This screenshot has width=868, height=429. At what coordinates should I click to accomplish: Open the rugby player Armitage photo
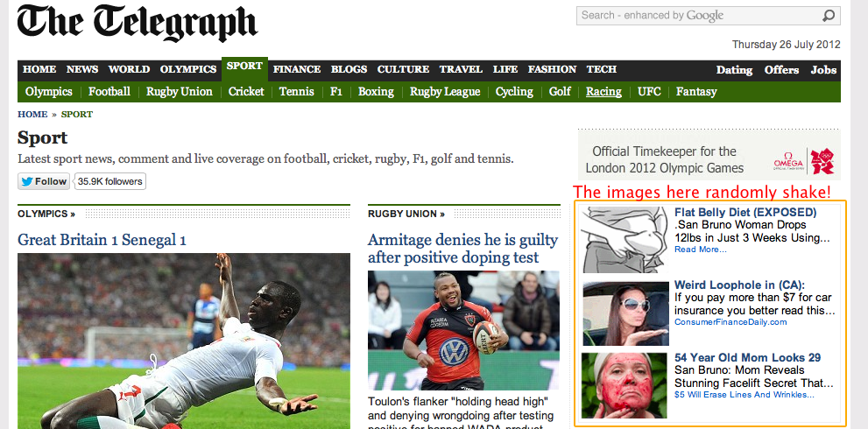[x=463, y=330]
